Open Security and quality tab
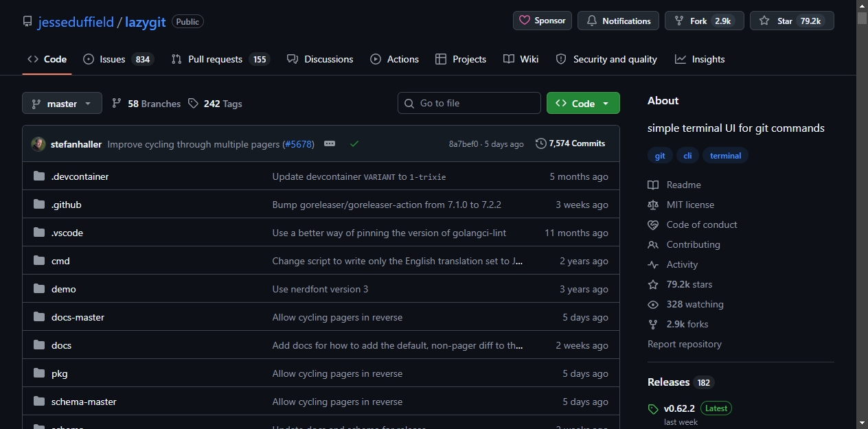The image size is (868, 429). tap(606, 59)
